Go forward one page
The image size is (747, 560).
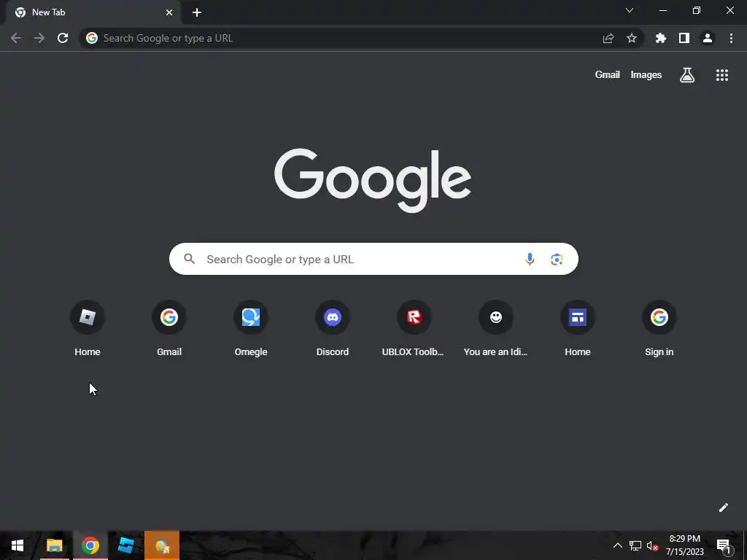pyautogui.click(x=39, y=38)
